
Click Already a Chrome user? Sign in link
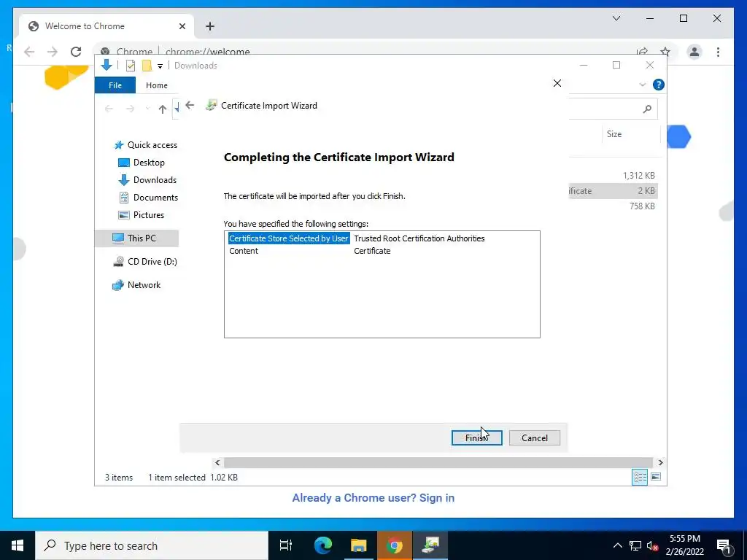pos(373,497)
